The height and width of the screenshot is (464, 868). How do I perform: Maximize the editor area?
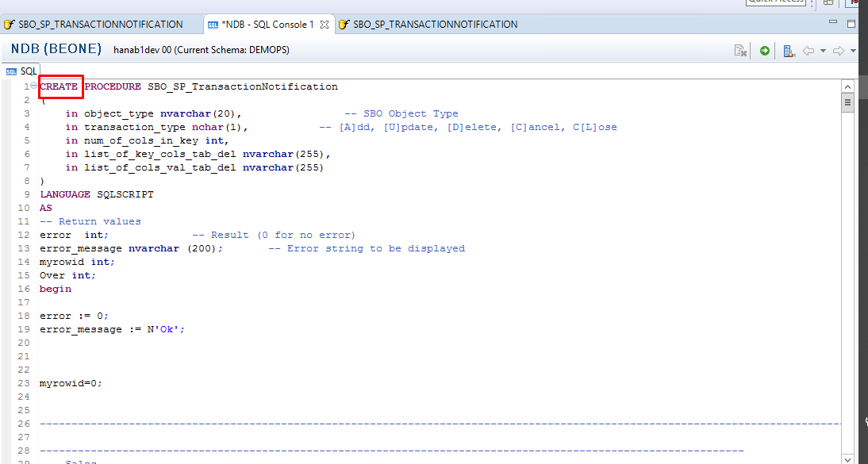[851, 23]
